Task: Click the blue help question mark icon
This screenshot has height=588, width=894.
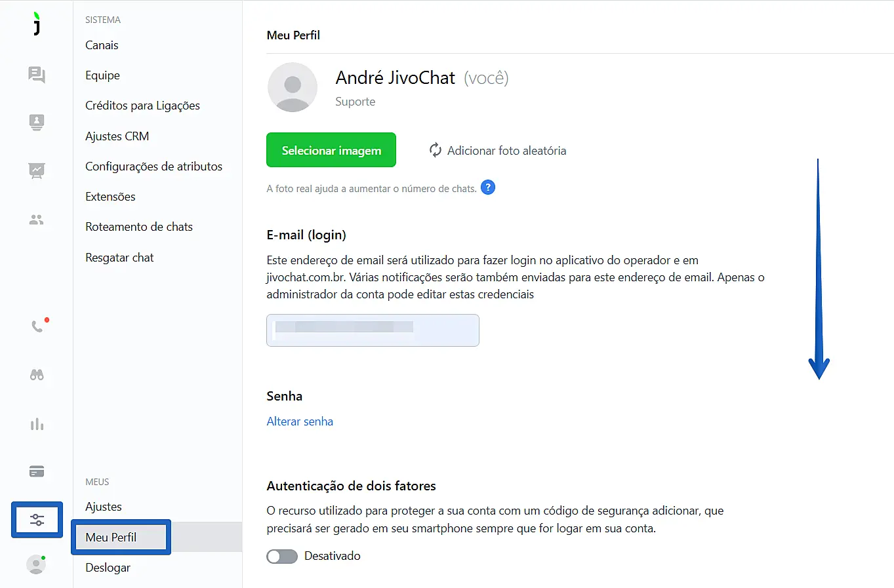Action: coord(488,187)
